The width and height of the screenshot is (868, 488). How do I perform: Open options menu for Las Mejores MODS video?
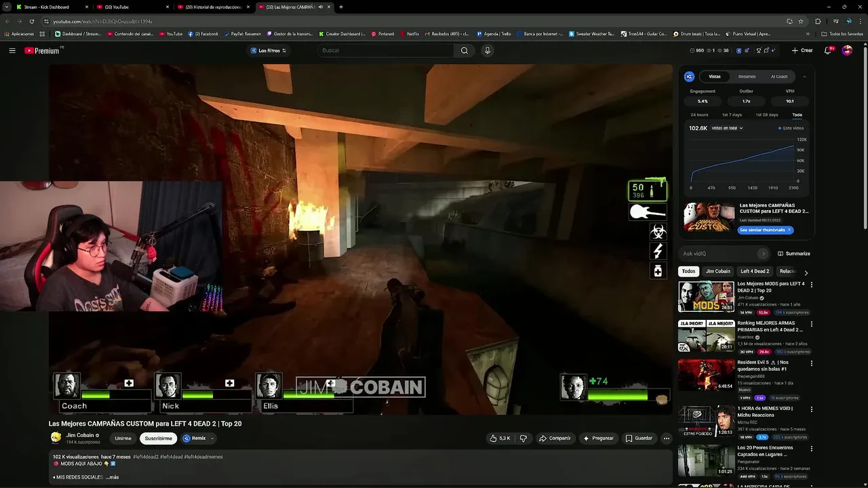tap(811, 285)
